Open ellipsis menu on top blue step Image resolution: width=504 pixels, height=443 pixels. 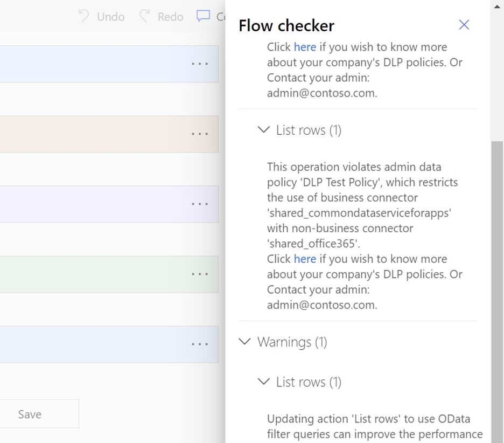coord(200,64)
